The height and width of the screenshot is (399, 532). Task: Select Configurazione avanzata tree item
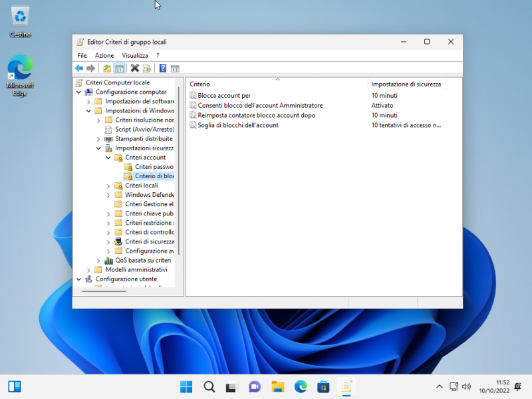pos(150,251)
